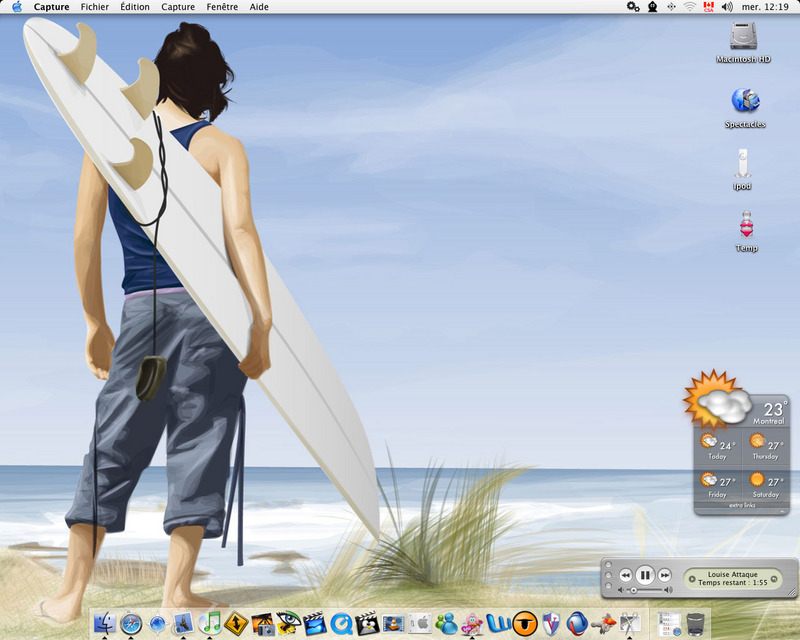Open penguin clapperboard app in dock
The image size is (800, 640).
[367, 623]
